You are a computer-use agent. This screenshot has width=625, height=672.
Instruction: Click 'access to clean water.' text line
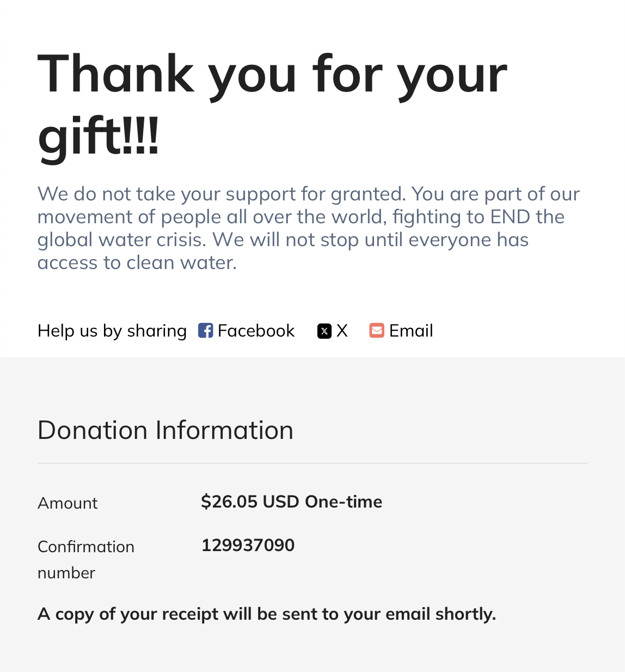[x=137, y=262]
